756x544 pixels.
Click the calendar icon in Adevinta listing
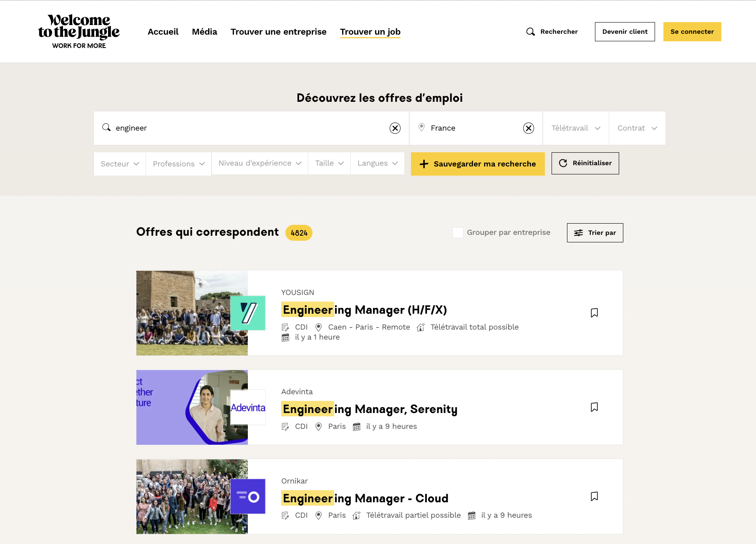pyautogui.click(x=356, y=427)
